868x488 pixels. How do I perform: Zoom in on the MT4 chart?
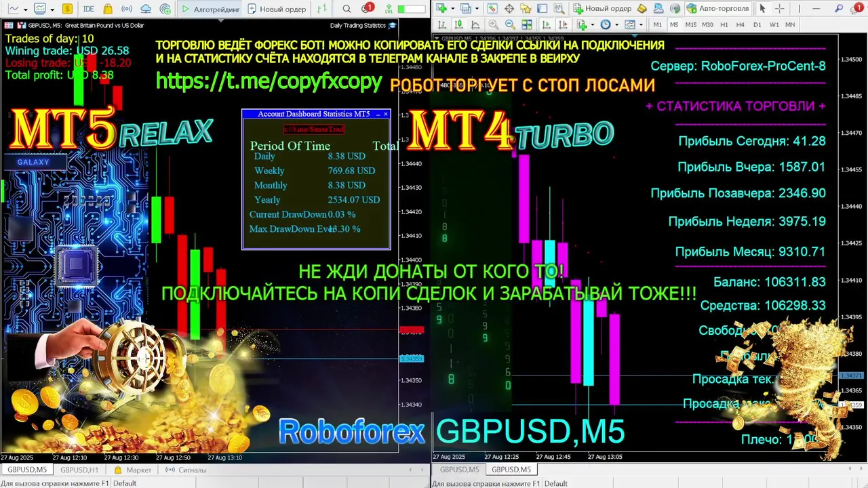[x=493, y=24]
